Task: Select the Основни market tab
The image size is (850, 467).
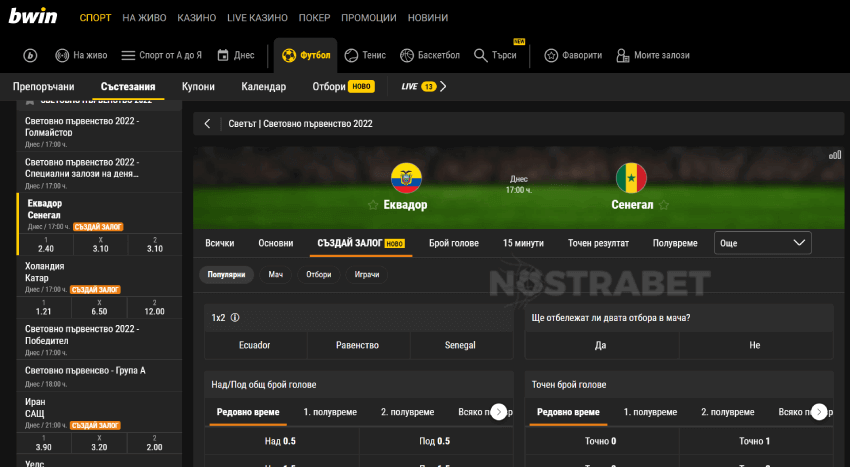Action: [x=275, y=243]
